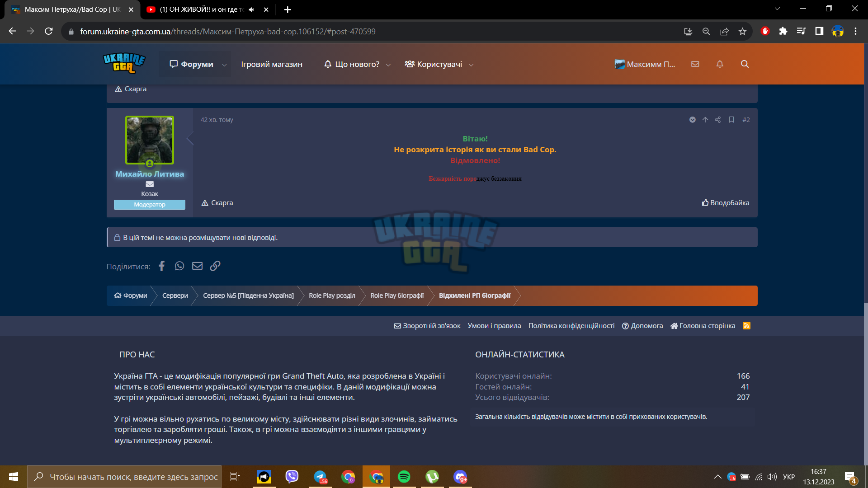Report post #2 using Скарга
This screenshot has height=488, width=868.
pos(217,203)
